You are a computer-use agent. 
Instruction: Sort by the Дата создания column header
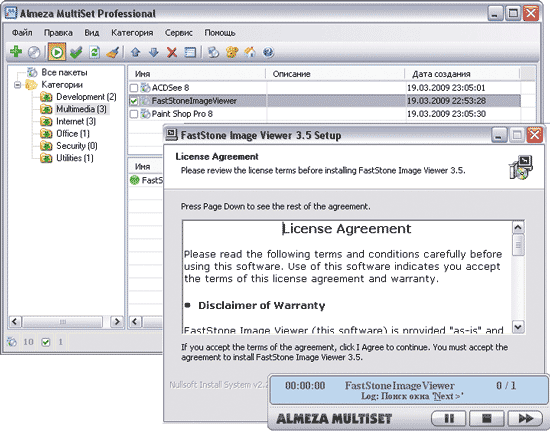point(462,74)
